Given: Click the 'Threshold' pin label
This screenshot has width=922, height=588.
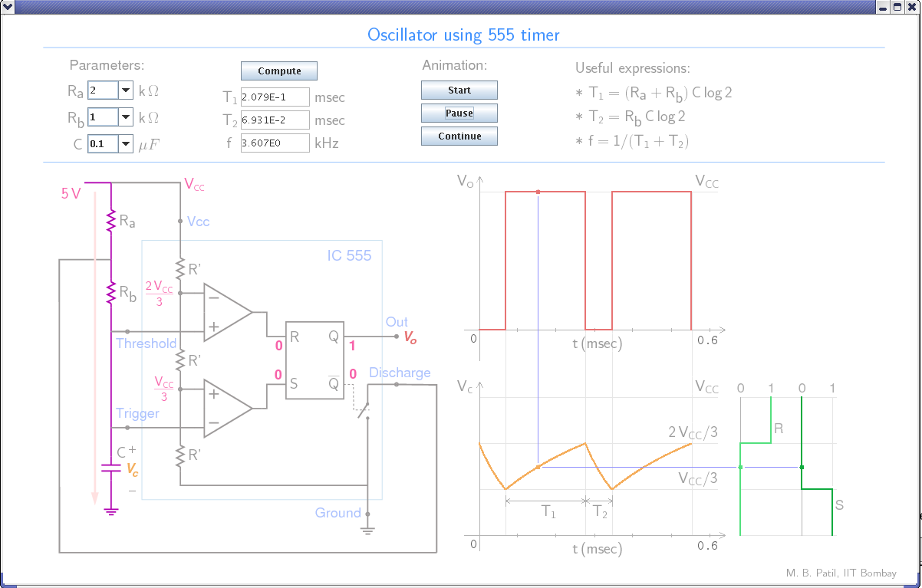Looking at the screenshot, I should click(146, 343).
